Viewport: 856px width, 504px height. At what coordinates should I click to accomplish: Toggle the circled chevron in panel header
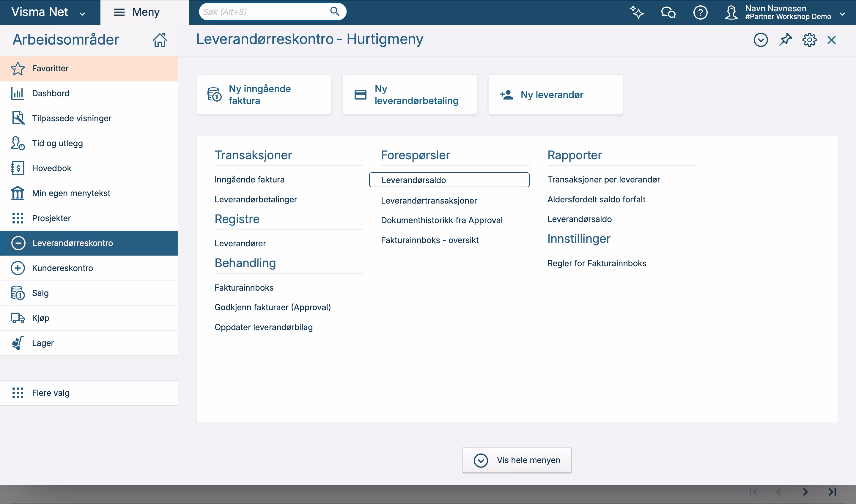761,40
